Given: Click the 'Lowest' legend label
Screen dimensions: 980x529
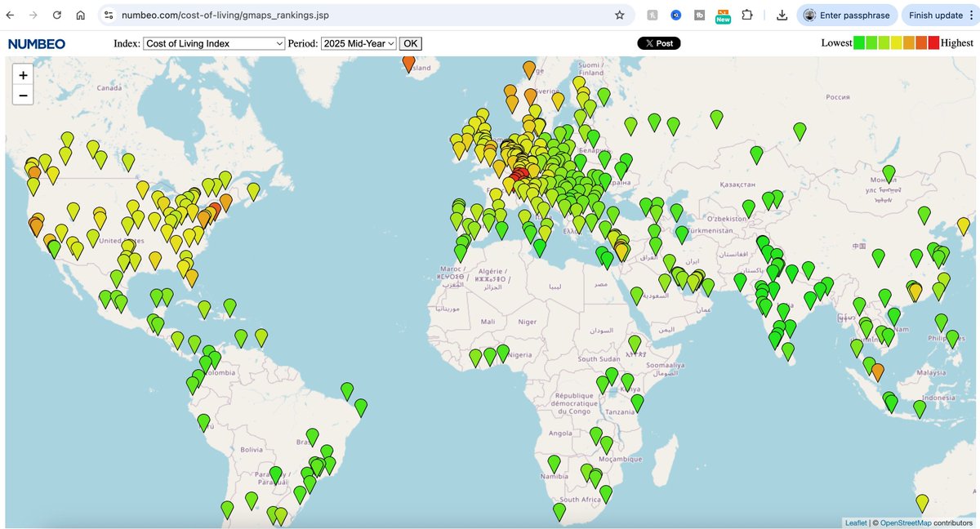Looking at the screenshot, I should click(836, 43).
